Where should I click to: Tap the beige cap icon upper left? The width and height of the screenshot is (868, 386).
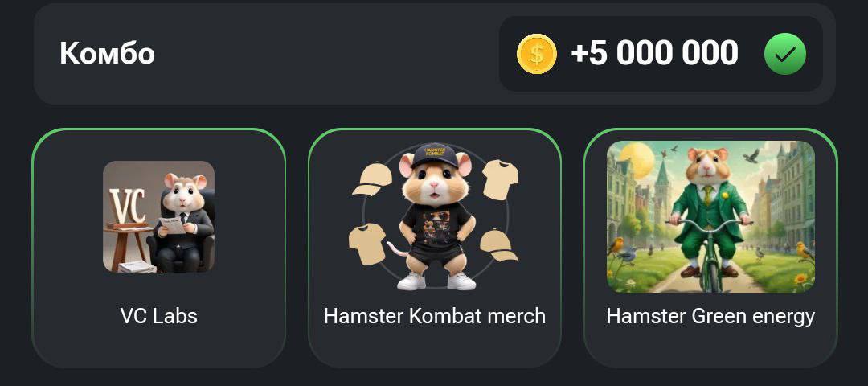tap(372, 179)
